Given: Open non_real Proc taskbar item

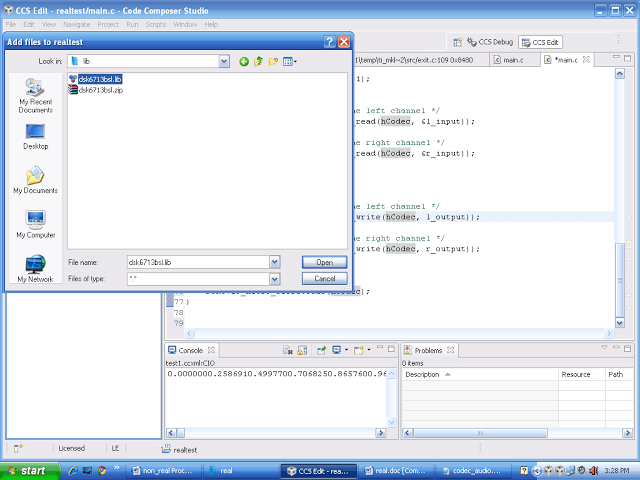Looking at the screenshot, I should (x=162, y=471).
